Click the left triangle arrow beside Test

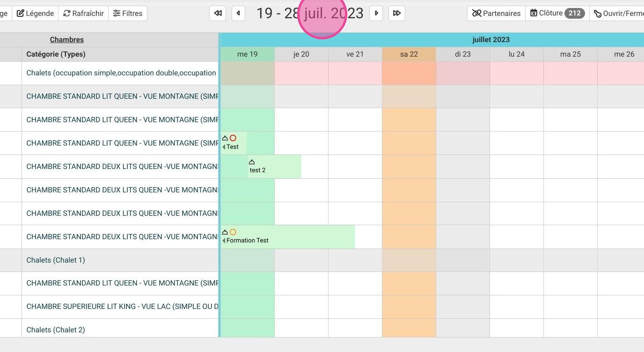(x=224, y=147)
